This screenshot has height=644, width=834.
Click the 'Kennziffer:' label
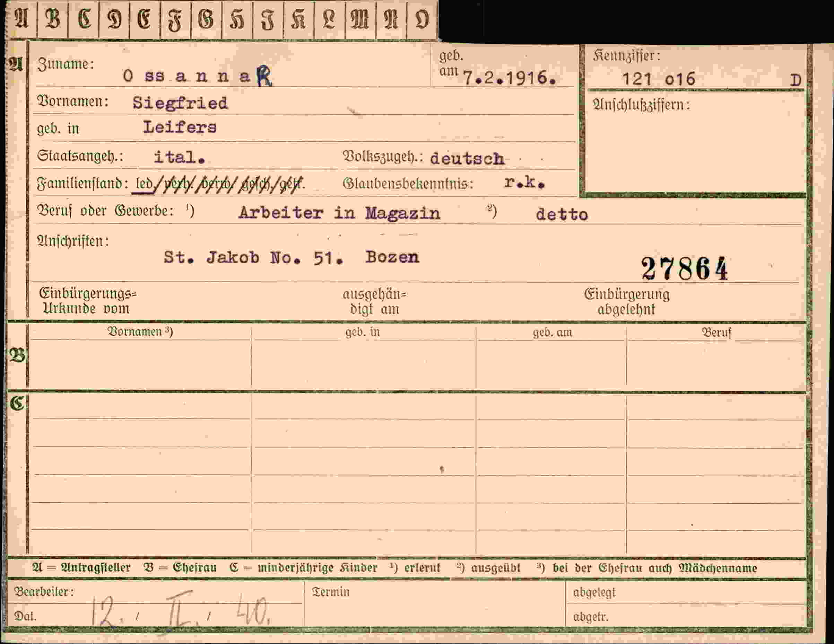[x=627, y=56]
